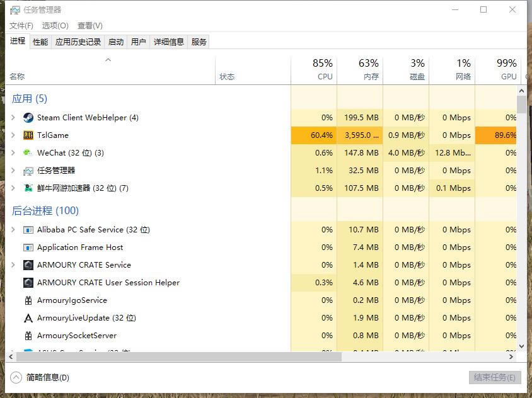
Task: Switch to the 应用历史记录 tab
Action: (78, 42)
